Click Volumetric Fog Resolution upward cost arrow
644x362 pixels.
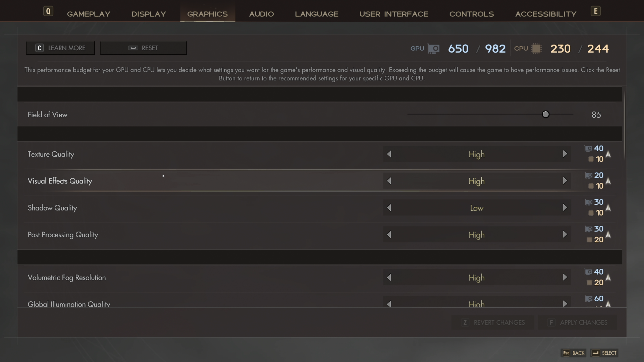coord(608,277)
